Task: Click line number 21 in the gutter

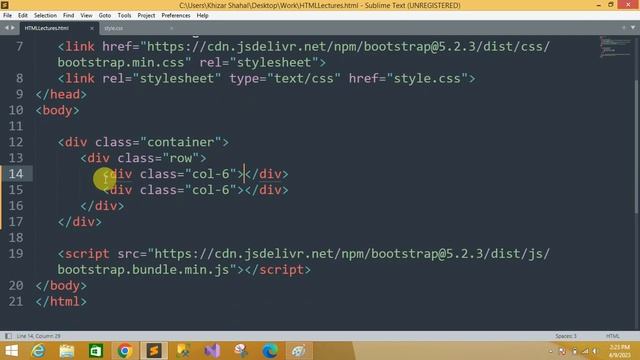Action: pyautogui.click(x=16, y=301)
